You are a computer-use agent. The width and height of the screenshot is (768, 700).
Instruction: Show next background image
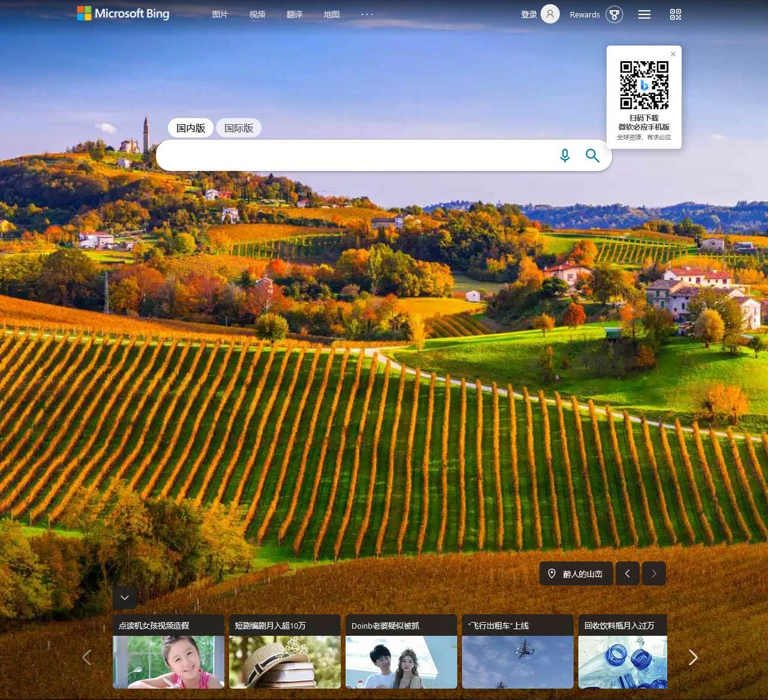(x=654, y=573)
